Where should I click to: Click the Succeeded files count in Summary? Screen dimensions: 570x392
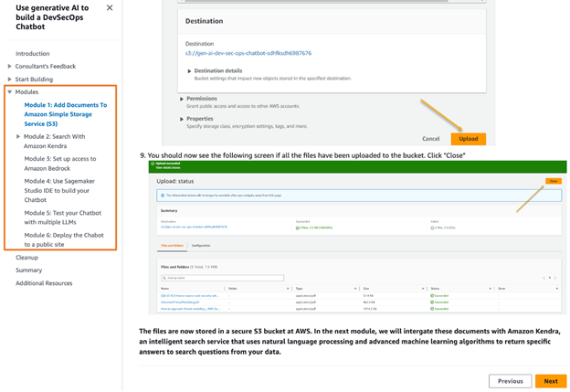click(314, 228)
